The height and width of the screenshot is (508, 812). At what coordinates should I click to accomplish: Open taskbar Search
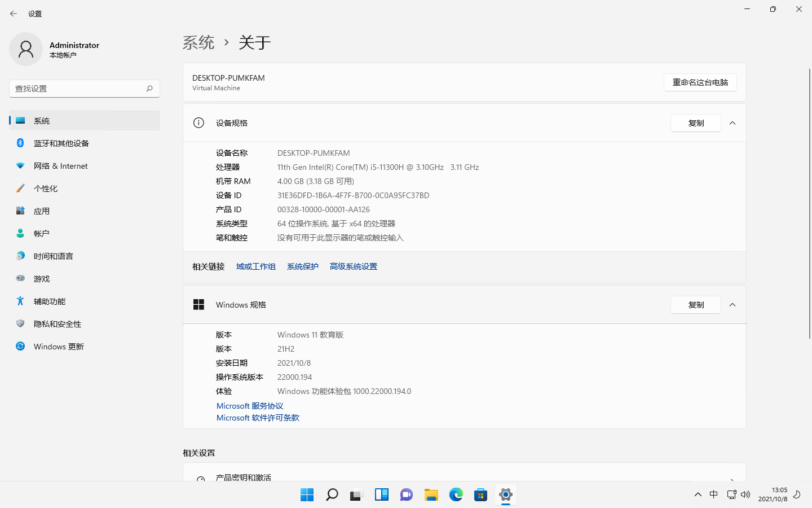pyautogui.click(x=332, y=495)
